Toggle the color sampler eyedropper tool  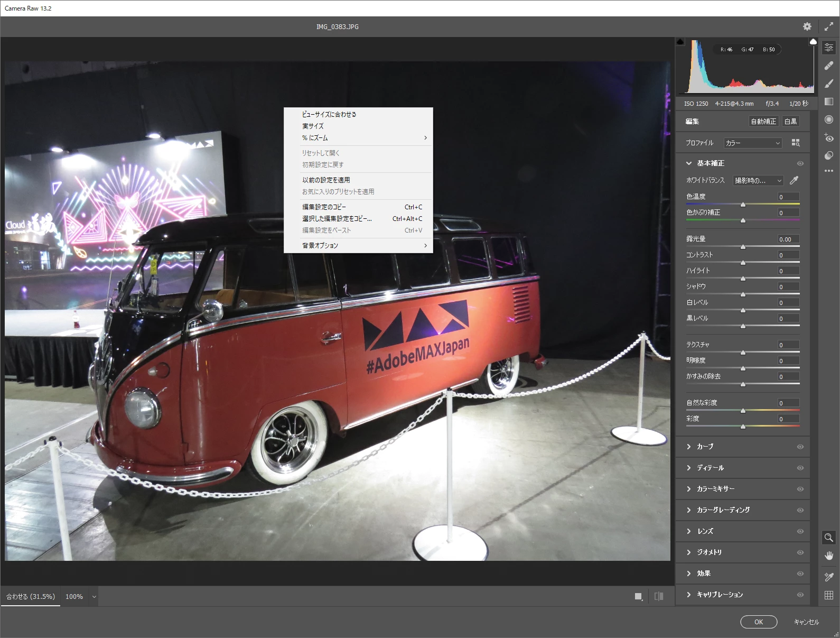(x=828, y=577)
